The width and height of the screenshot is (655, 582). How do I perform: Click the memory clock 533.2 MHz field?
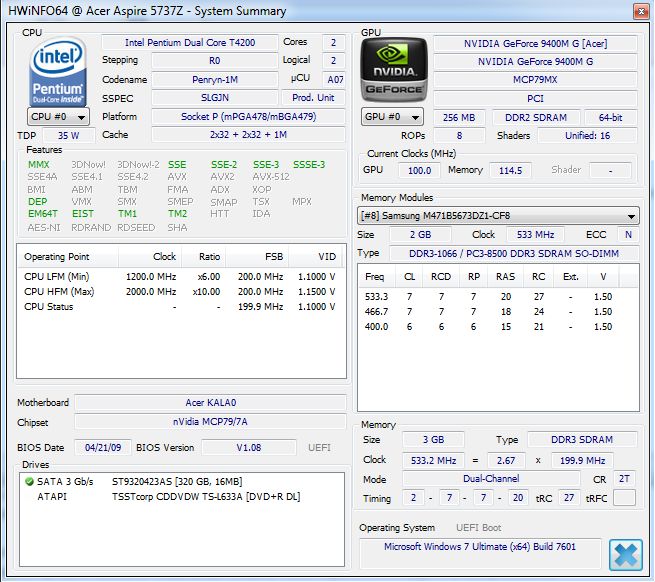coord(433,461)
